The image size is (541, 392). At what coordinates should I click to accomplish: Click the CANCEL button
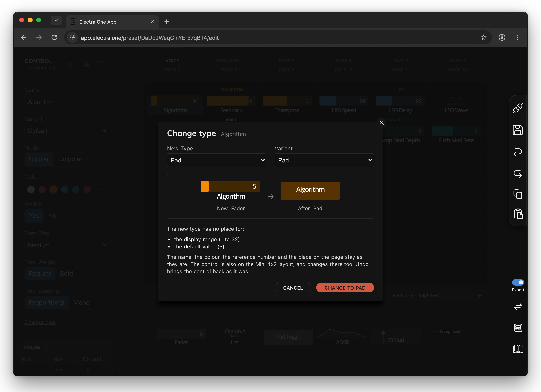(x=293, y=288)
